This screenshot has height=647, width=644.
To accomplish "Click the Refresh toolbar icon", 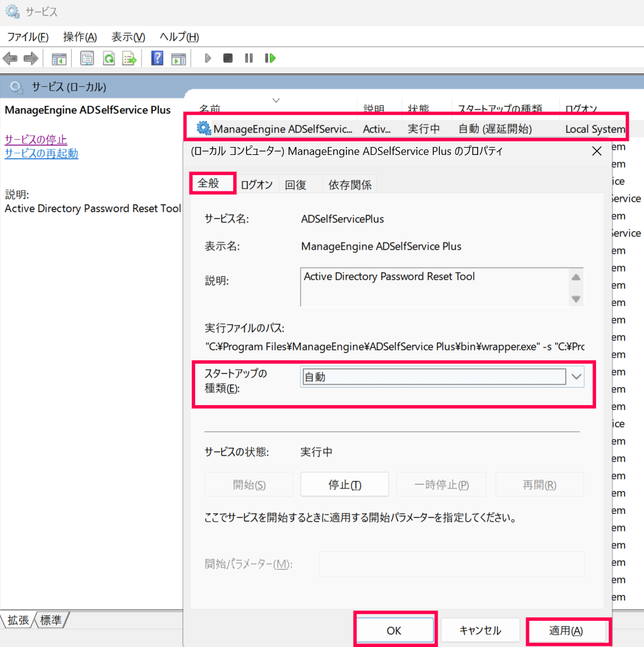I will pyautogui.click(x=109, y=58).
